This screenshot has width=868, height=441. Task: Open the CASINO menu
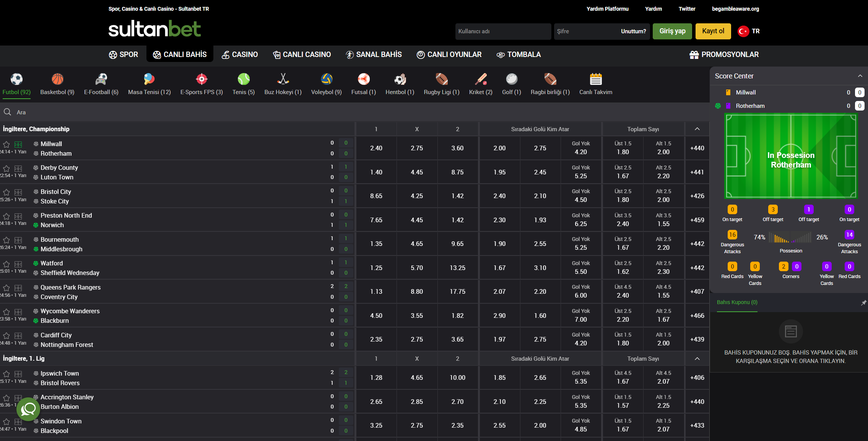tap(240, 55)
